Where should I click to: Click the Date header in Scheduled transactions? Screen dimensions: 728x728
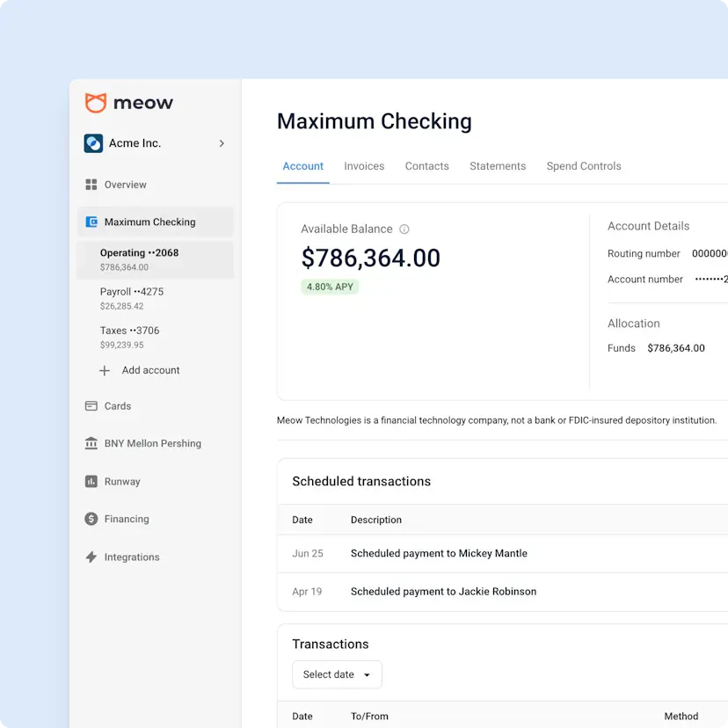[x=302, y=520]
